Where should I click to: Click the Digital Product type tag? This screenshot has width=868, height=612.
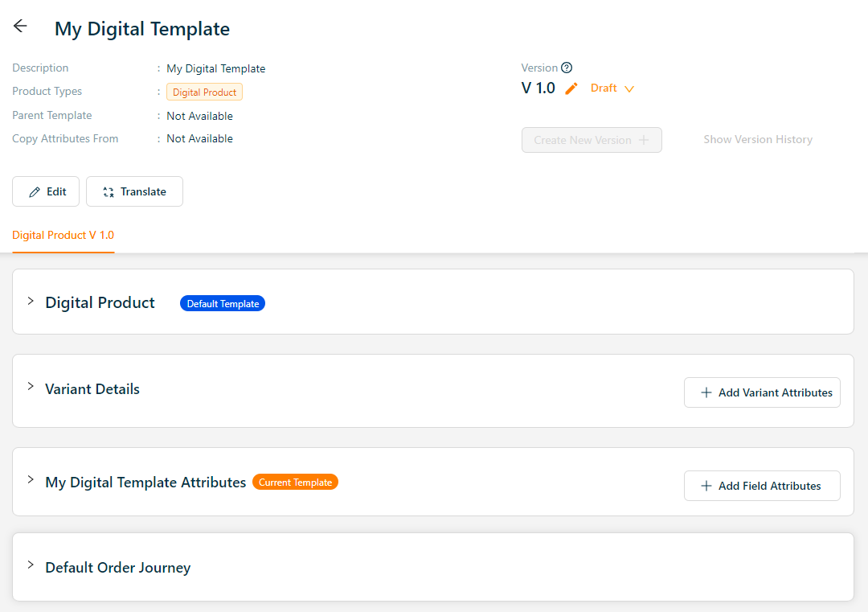click(204, 92)
